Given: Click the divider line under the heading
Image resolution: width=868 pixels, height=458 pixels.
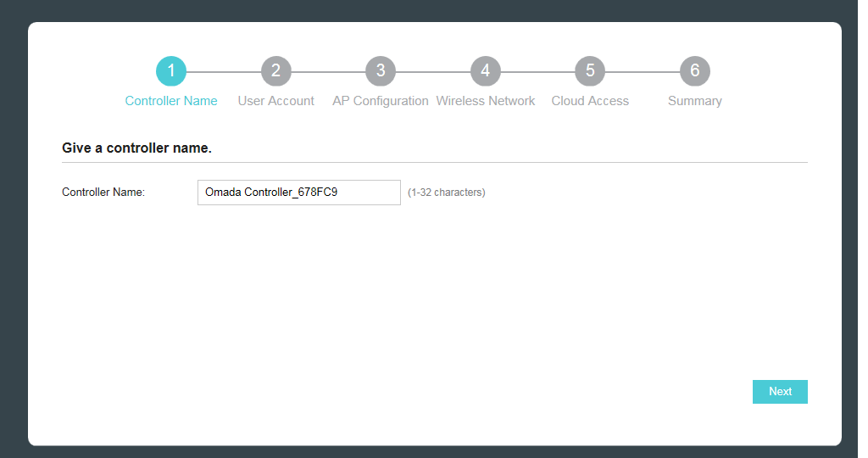Looking at the screenshot, I should tap(434, 162).
